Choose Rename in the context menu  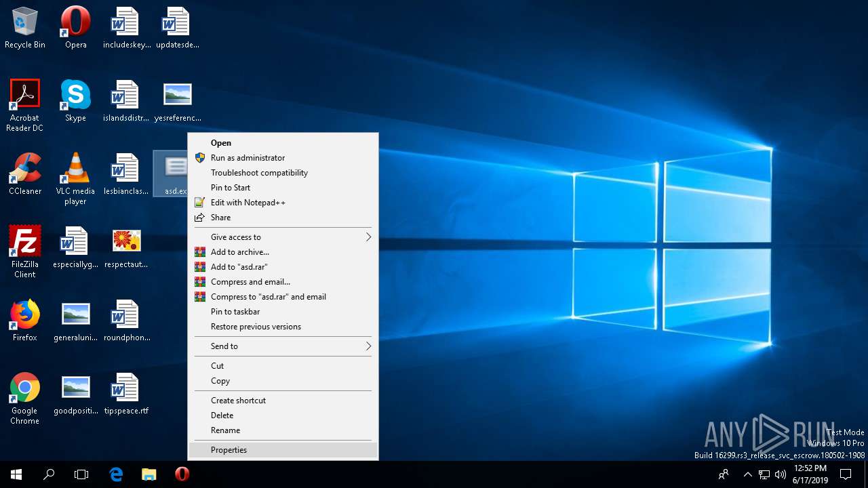[x=283, y=430]
